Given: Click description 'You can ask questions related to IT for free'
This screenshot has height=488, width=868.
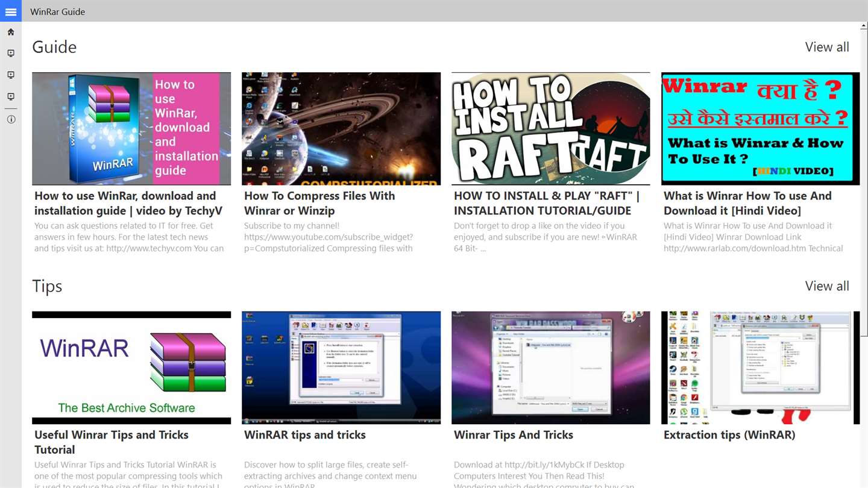Looking at the screenshot, I should 129,237.
